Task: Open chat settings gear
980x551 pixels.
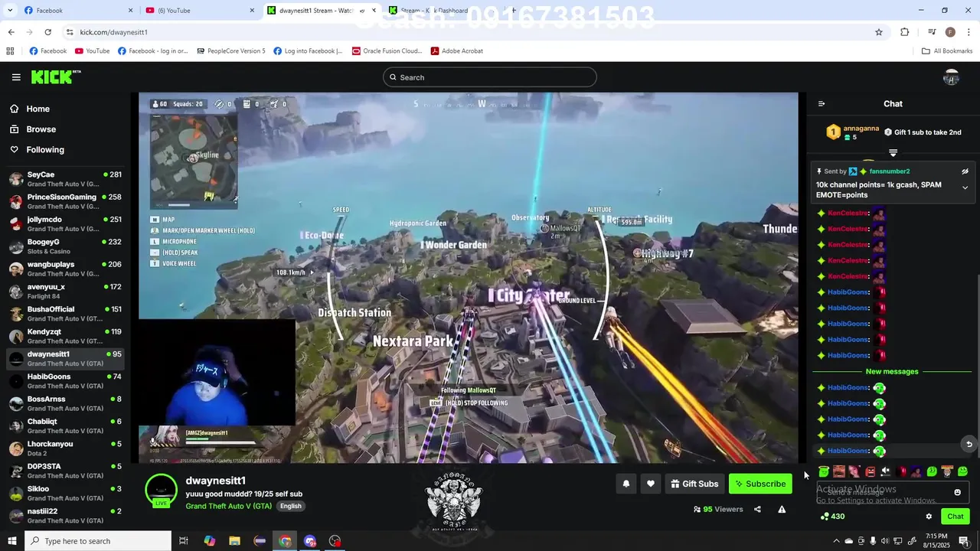Action: (929, 517)
